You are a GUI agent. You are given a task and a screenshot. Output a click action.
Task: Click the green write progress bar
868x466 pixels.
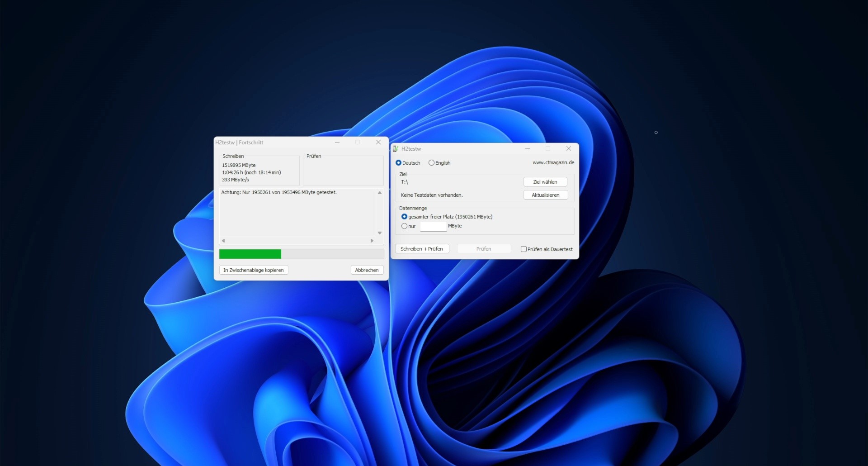250,254
